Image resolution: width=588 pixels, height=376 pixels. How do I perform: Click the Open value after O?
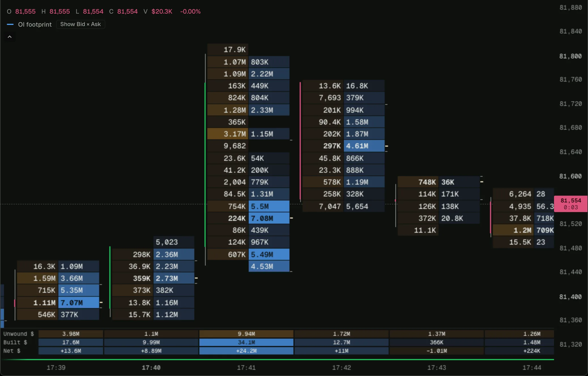[x=25, y=12]
